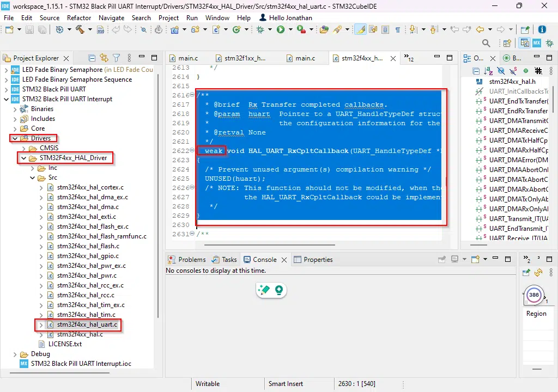
Task: Open the Run button dropdown arrow
Action: [290, 29]
